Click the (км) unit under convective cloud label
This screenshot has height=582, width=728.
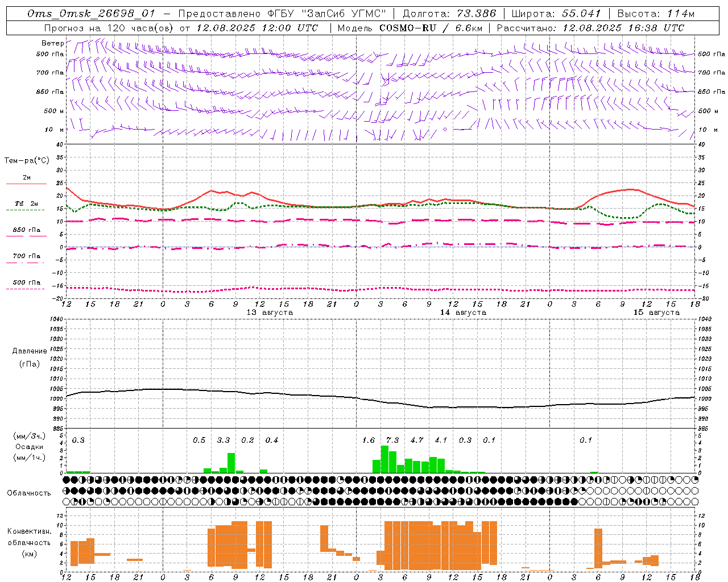(29, 554)
